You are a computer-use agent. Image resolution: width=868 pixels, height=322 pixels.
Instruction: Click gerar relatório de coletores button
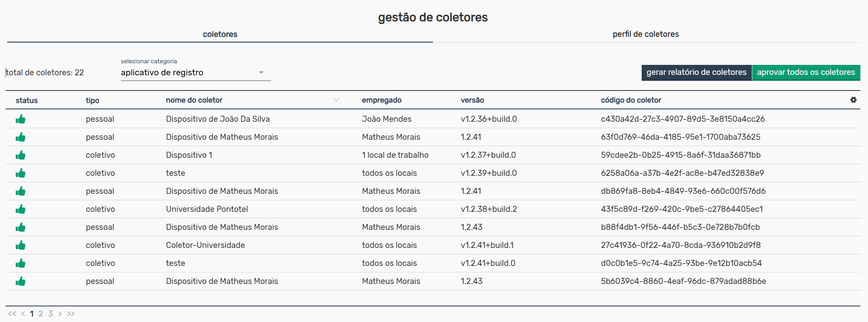[x=696, y=72]
